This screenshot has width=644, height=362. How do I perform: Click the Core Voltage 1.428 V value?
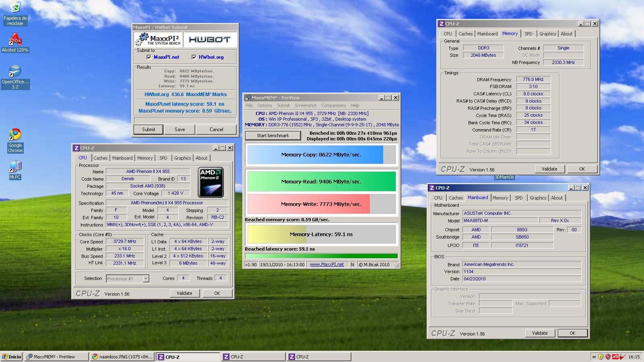[x=175, y=193]
